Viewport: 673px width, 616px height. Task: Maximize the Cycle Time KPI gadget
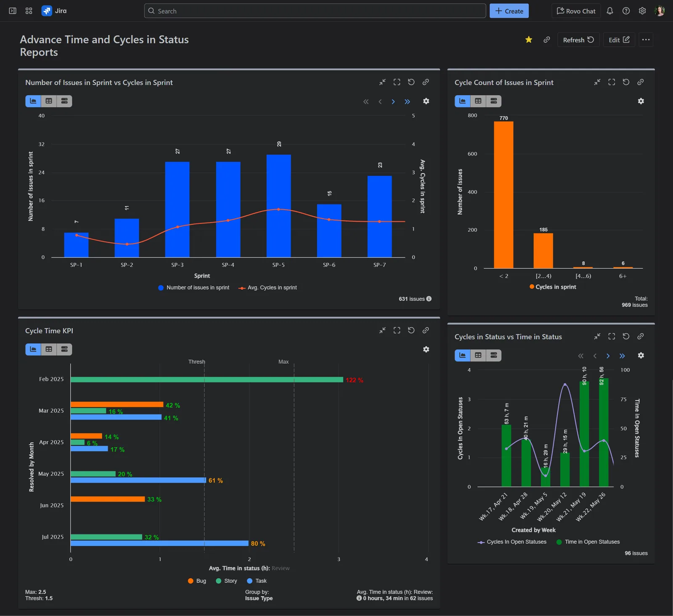pos(397,330)
